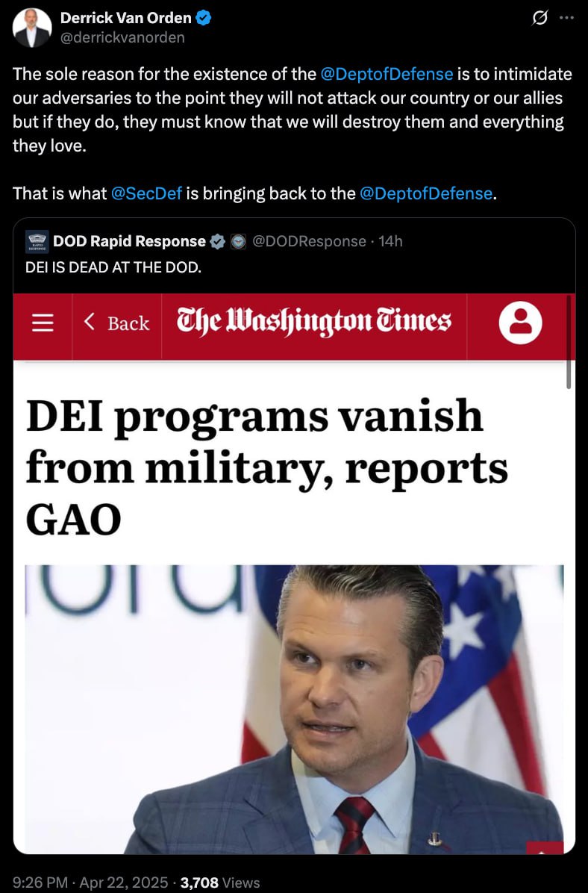Open the @SecDef mention link
The height and width of the screenshot is (893, 588).
(146, 193)
